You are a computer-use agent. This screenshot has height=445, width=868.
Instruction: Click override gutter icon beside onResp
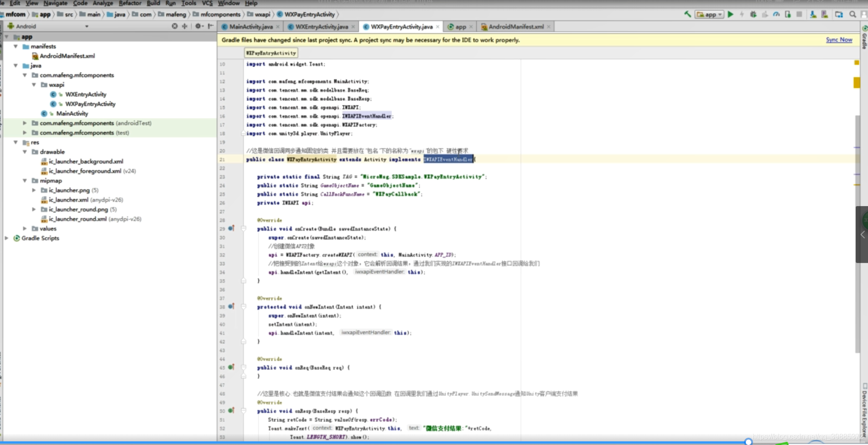[231, 410]
